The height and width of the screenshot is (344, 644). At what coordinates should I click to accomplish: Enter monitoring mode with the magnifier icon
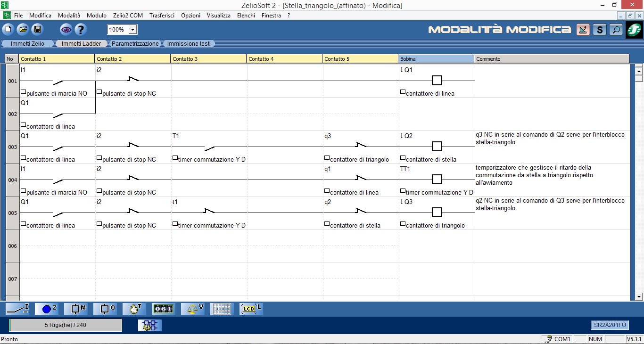(x=616, y=30)
